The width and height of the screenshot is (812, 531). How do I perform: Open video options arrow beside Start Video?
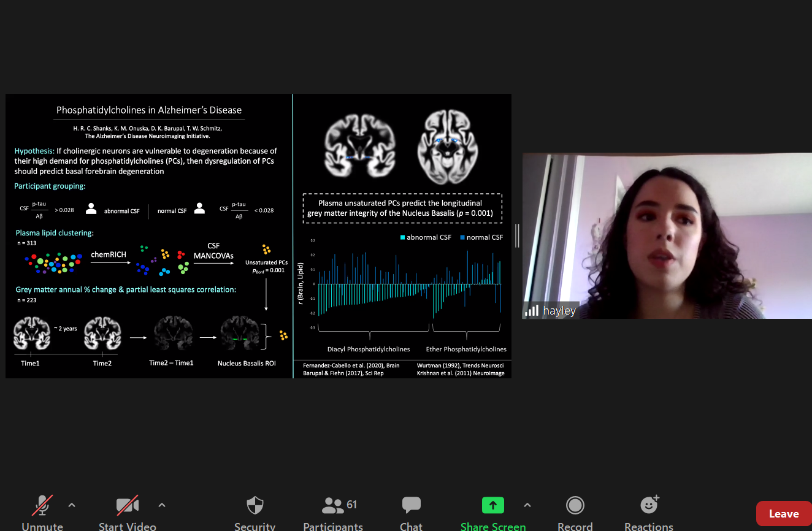click(x=162, y=505)
